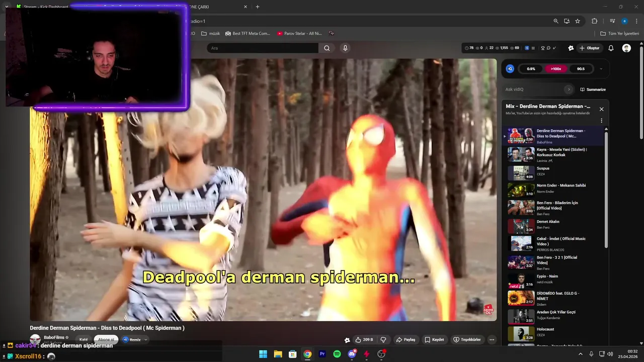
Task: Open the Remix dropdown arrow
Action: (146, 340)
